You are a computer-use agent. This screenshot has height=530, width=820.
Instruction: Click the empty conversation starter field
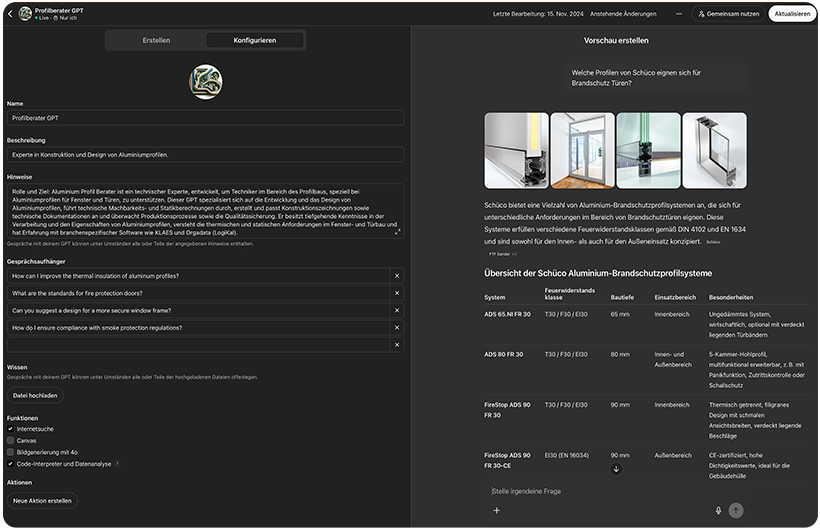(198, 345)
